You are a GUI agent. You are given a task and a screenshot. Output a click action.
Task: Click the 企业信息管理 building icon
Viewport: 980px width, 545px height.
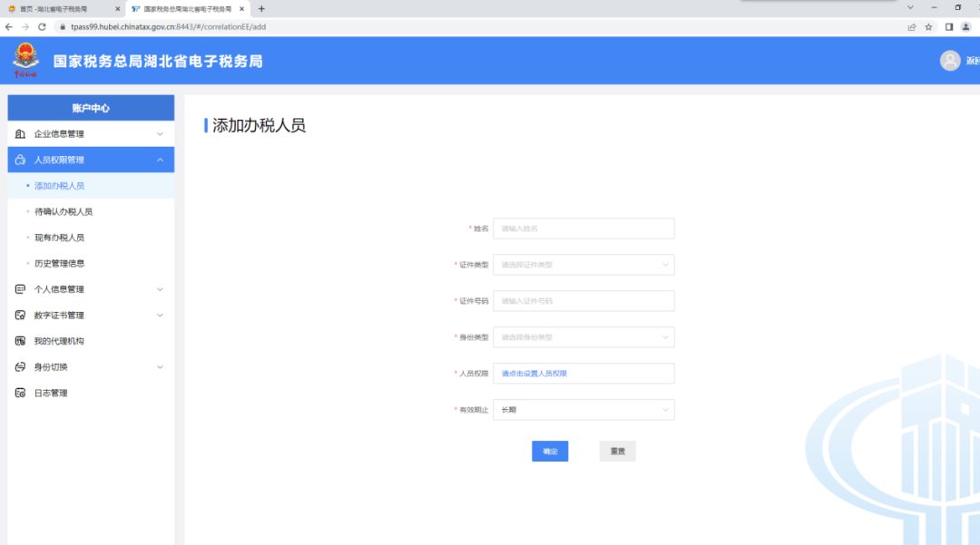pyautogui.click(x=20, y=134)
